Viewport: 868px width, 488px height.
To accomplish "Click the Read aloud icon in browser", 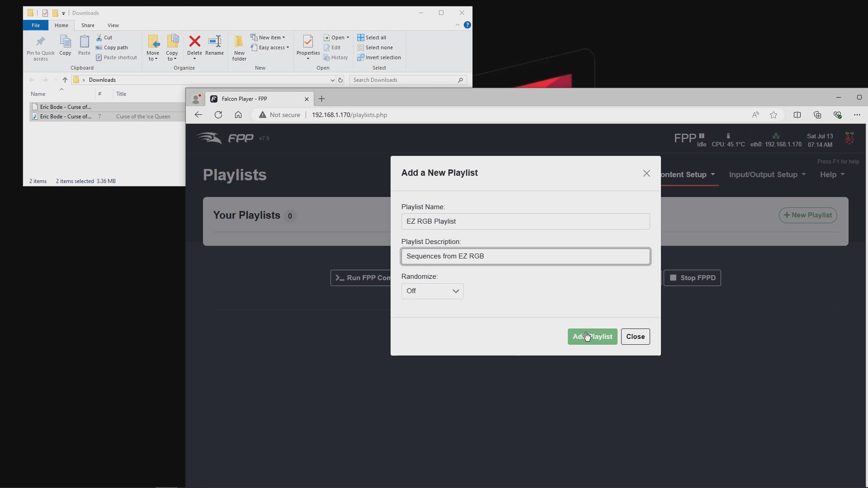I will point(755,115).
